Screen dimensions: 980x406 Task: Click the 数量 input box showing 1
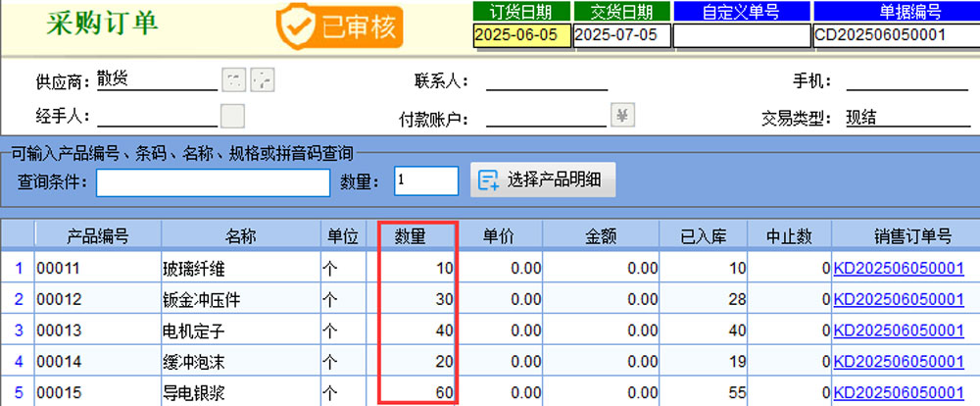tap(426, 181)
